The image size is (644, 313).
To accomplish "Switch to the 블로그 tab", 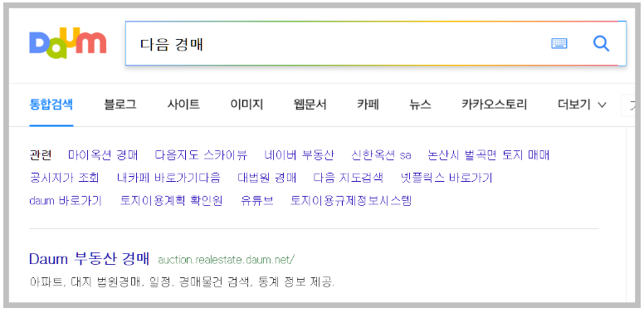I will [x=120, y=105].
